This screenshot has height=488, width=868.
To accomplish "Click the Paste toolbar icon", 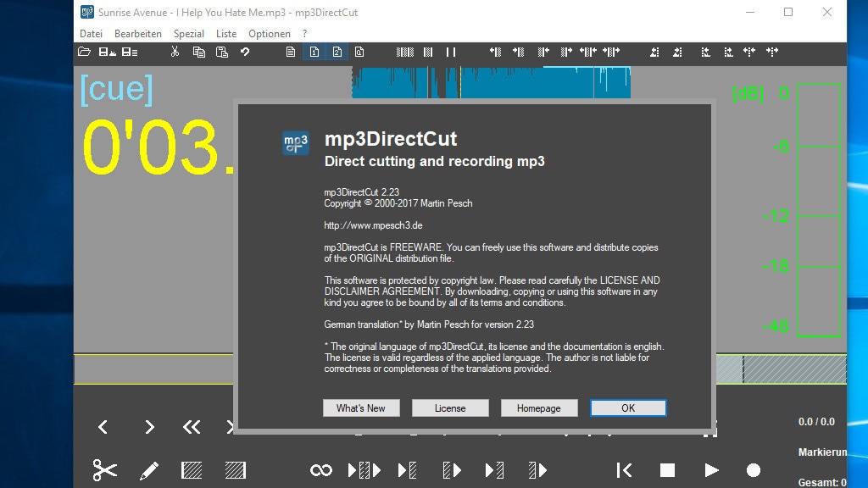I will coord(222,52).
